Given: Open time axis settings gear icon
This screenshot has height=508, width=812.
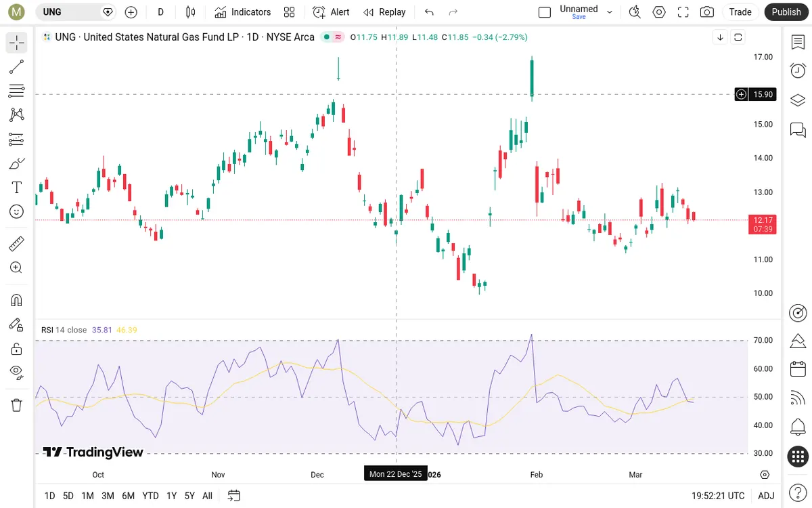Looking at the screenshot, I should point(765,474).
